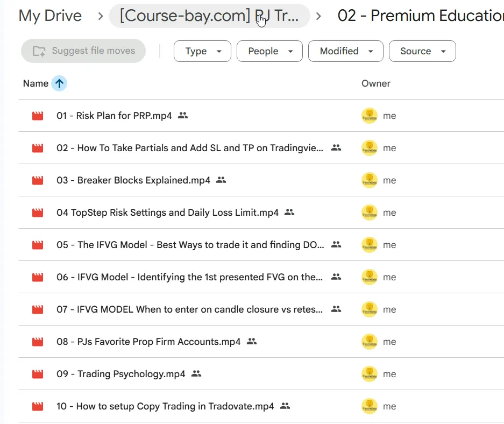Click owner avatar for 10 - Copy Trading
This screenshot has height=424, width=504.
(370, 406)
